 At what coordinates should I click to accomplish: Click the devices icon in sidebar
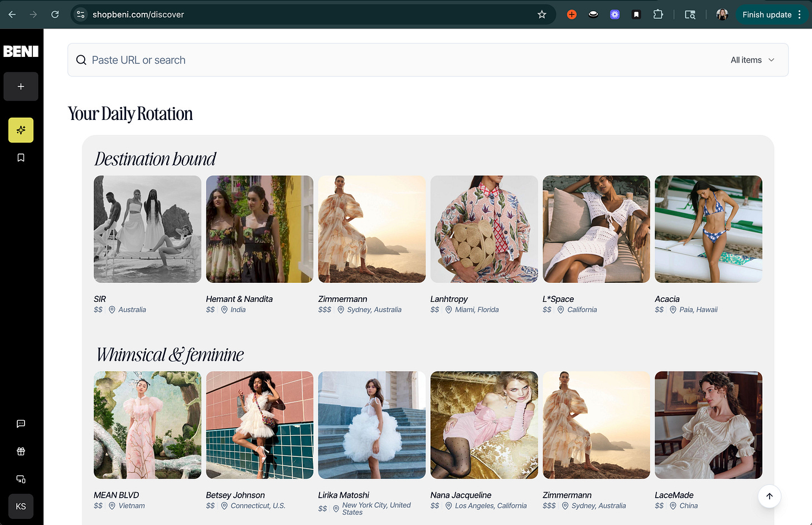[x=21, y=479]
